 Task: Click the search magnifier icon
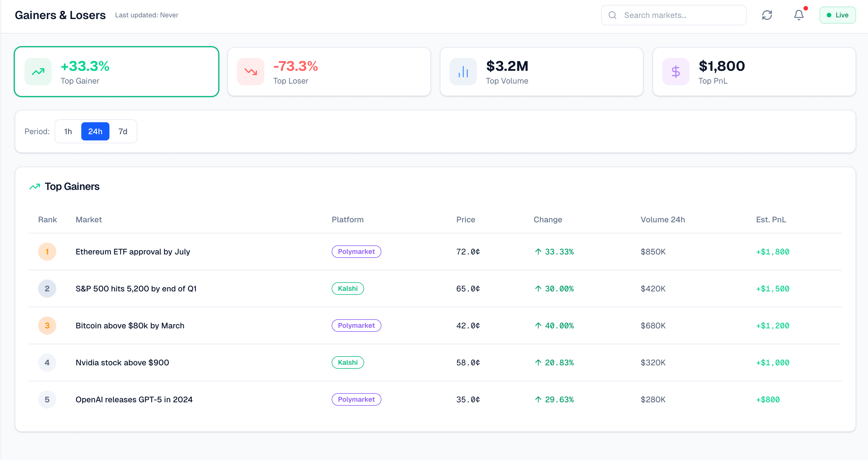[613, 15]
